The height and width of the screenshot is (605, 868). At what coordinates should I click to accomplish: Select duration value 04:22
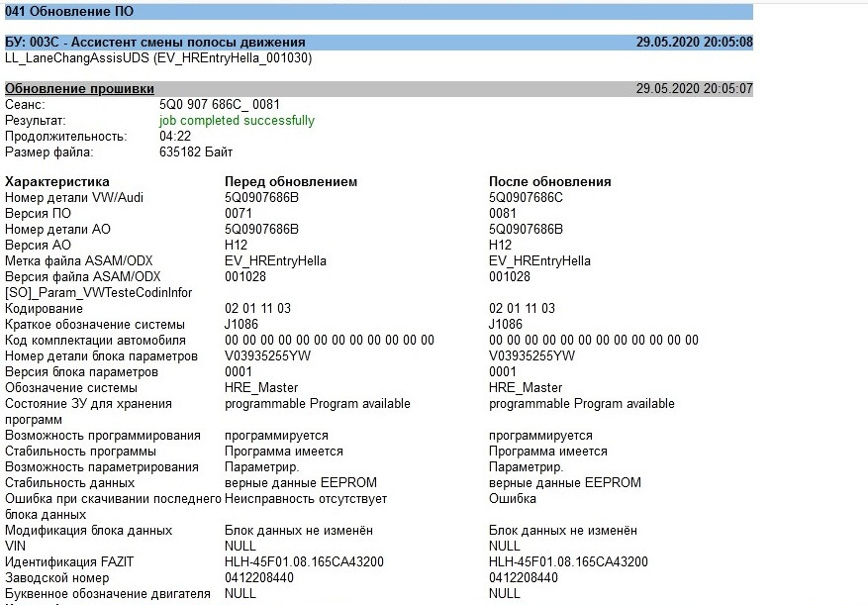[175, 137]
